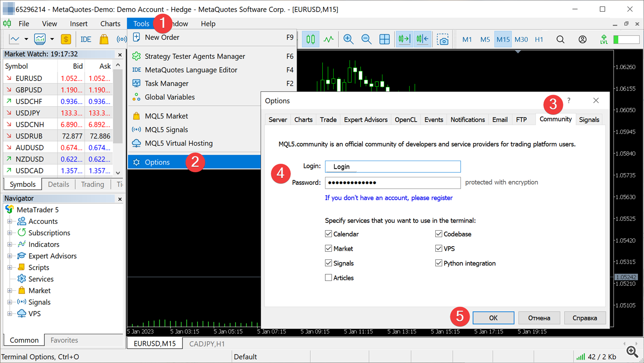The height and width of the screenshot is (363, 644).
Task: Toggle the Codebase checkbox
Action: (x=439, y=234)
